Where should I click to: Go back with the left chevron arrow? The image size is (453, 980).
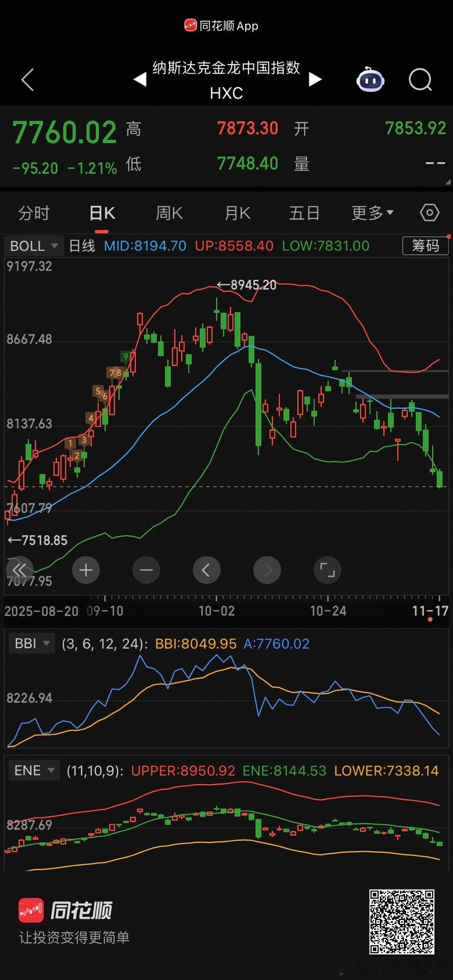(27, 80)
